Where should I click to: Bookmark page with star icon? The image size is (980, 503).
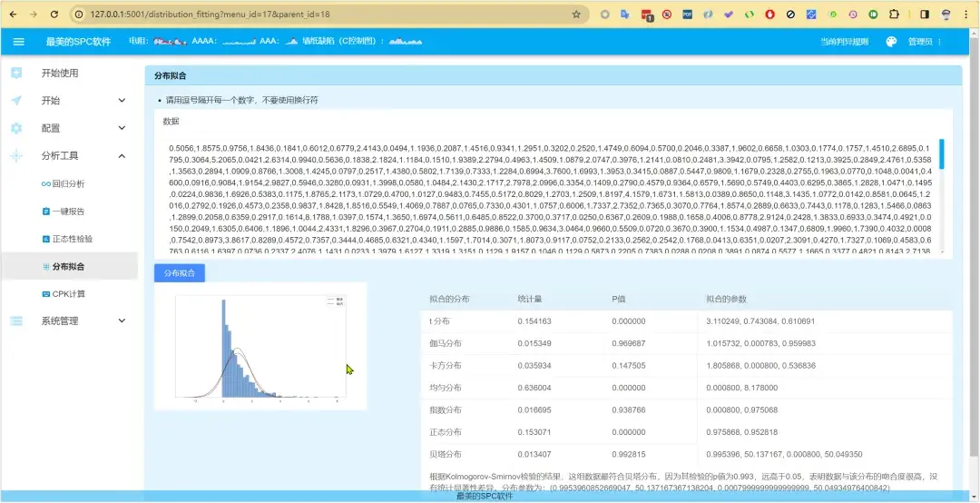coord(576,14)
